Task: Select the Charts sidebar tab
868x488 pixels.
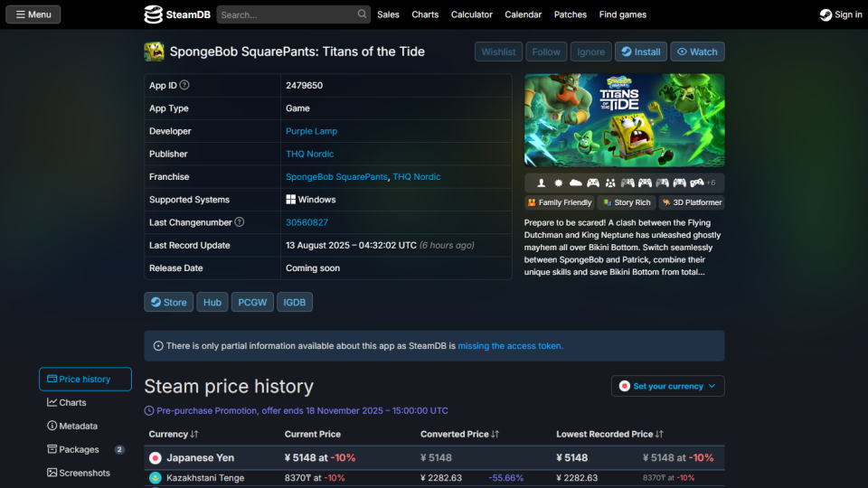Action: 85,402
